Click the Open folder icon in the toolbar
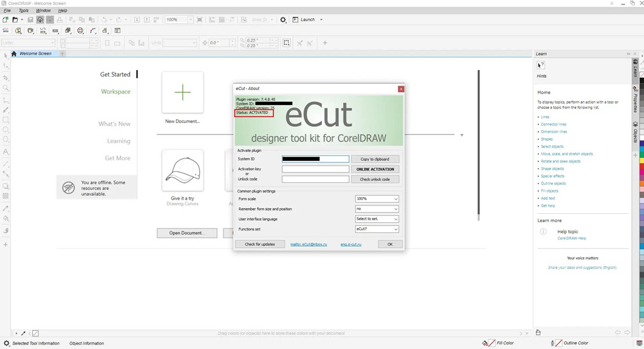This screenshot has height=349, width=644. coord(15,20)
